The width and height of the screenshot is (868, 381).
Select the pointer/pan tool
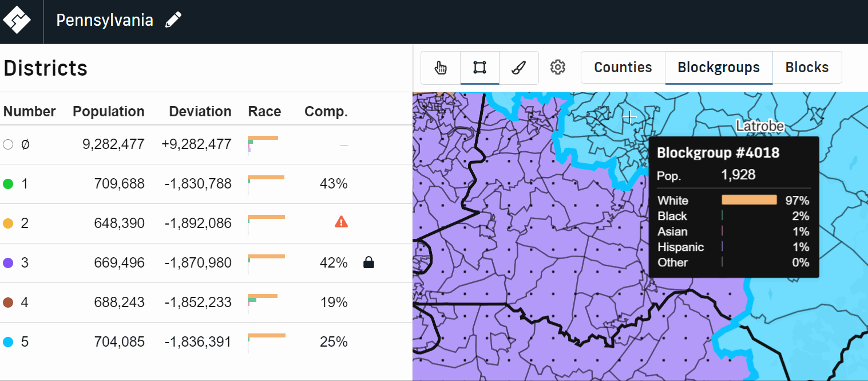coord(441,67)
